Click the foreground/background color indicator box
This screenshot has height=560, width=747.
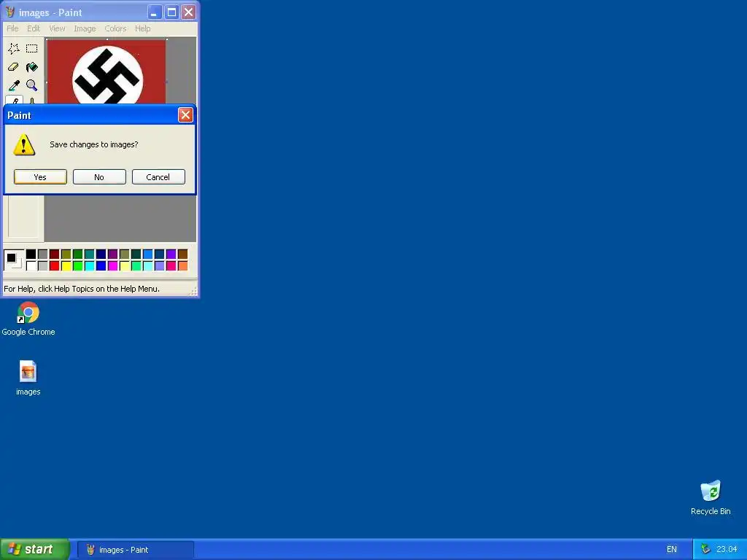(13, 260)
